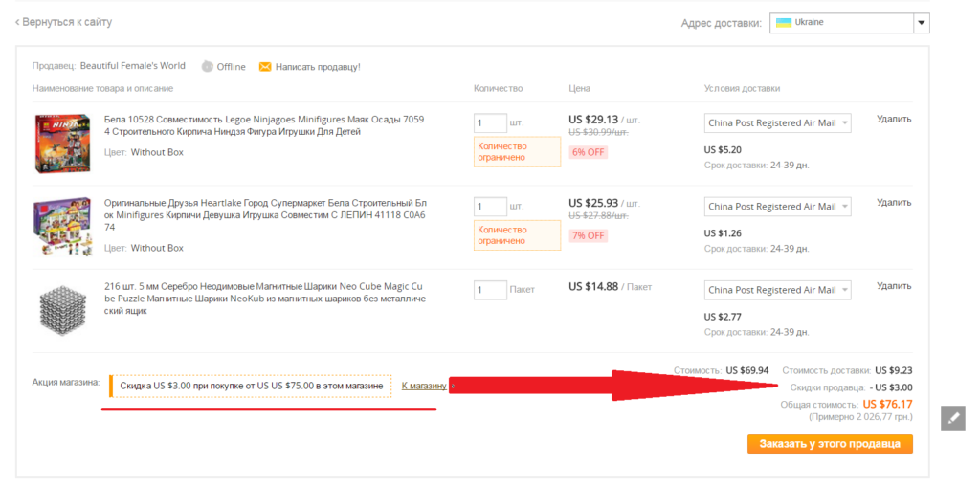Click quantity field for Neo Cube item

point(490,290)
